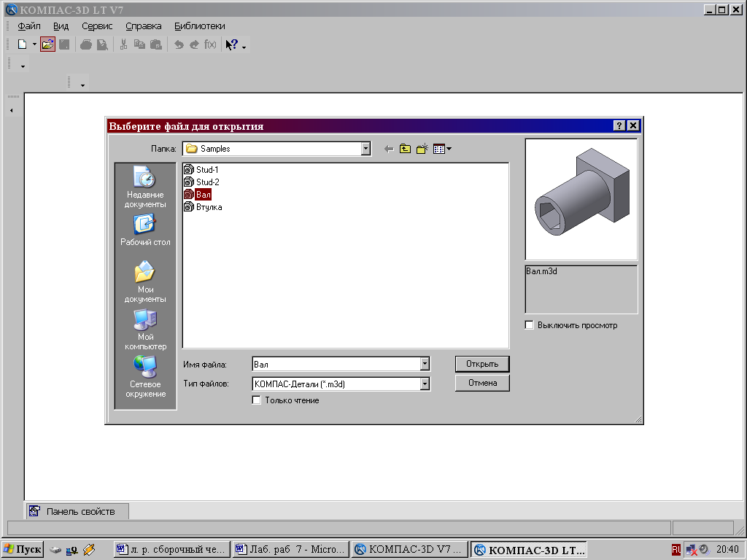Expand the Папка Samples folder dropdown

click(x=365, y=149)
